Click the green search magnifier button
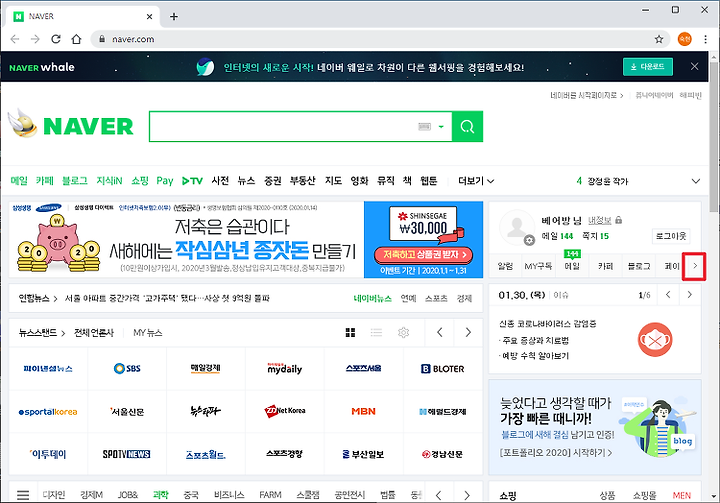 (467, 126)
